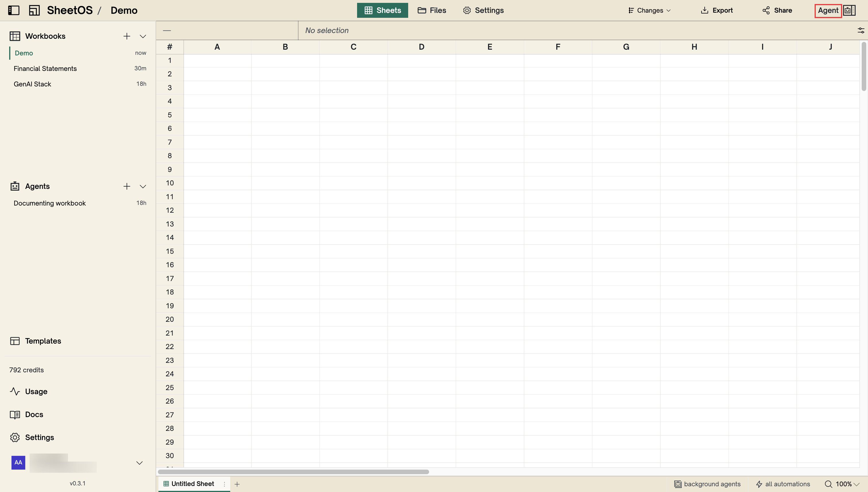Collapse the sidebar with the panel icon
868x492 pixels.
pos(13,10)
